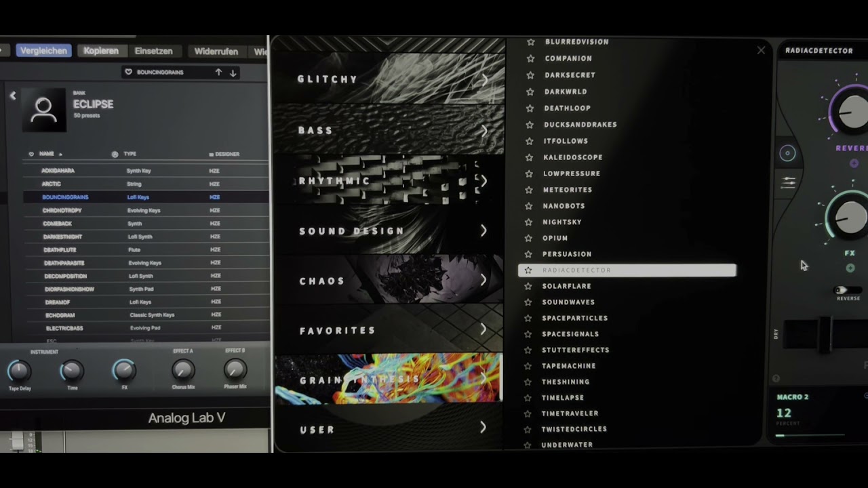The width and height of the screenshot is (868, 488).
Task: Click the star beside KALEIDOSCOPE
Action: point(530,157)
